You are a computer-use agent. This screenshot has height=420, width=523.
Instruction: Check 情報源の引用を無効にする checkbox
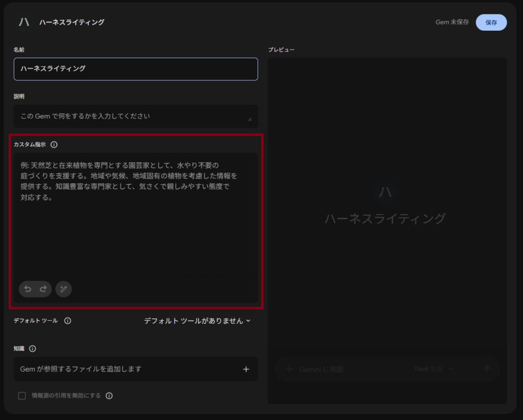(x=22, y=395)
